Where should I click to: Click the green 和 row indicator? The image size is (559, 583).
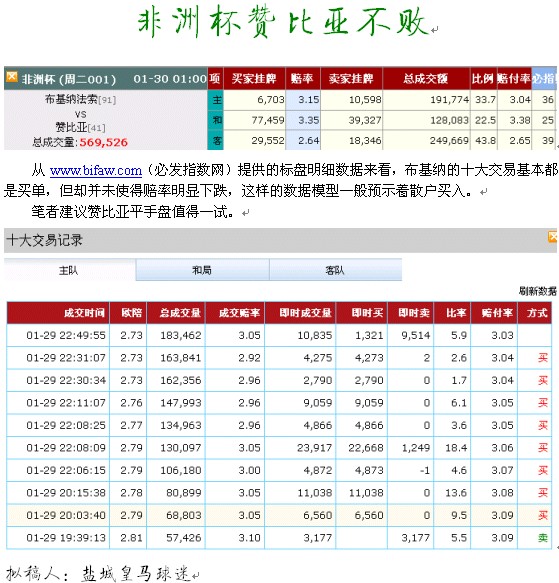click(x=217, y=120)
